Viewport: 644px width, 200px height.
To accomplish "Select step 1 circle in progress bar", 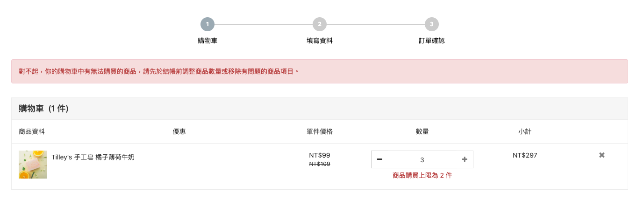I will coord(208,24).
